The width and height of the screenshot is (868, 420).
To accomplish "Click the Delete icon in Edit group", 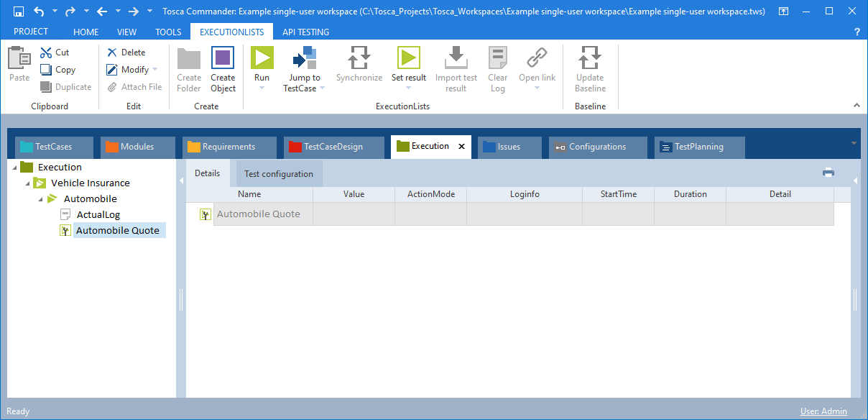I will 112,52.
